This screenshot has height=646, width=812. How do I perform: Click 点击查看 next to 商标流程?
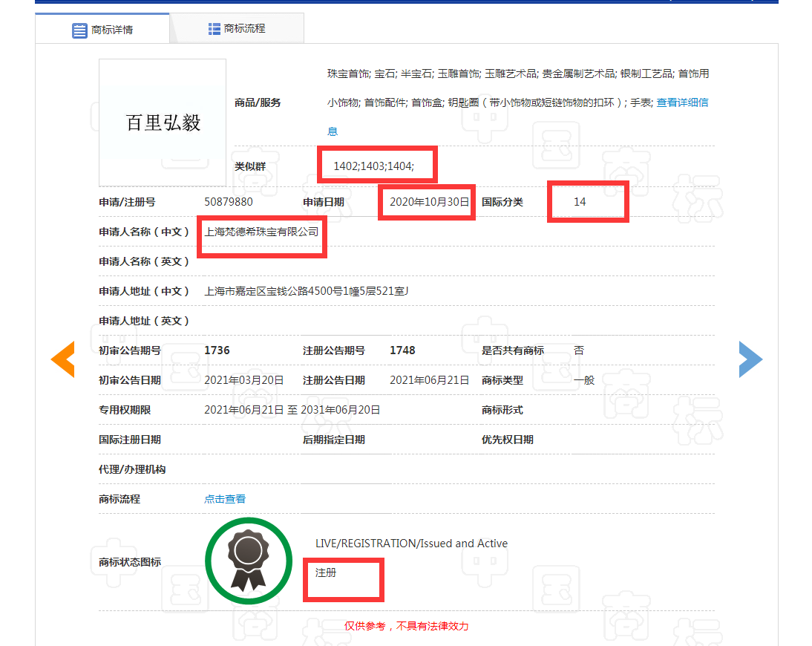point(225,499)
